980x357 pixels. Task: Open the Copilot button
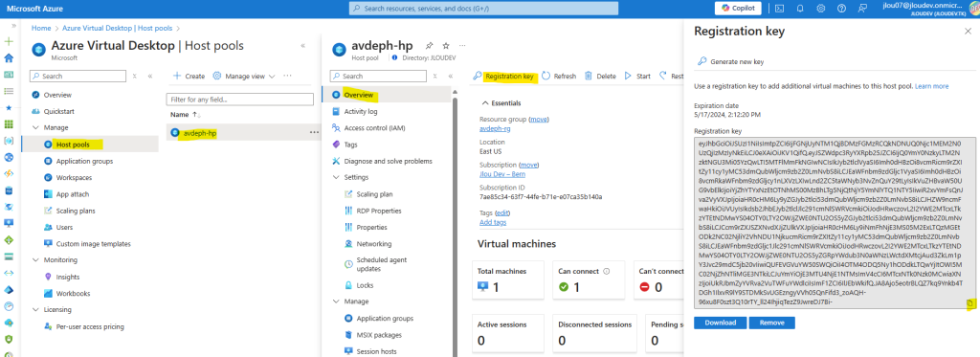[738, 8]
